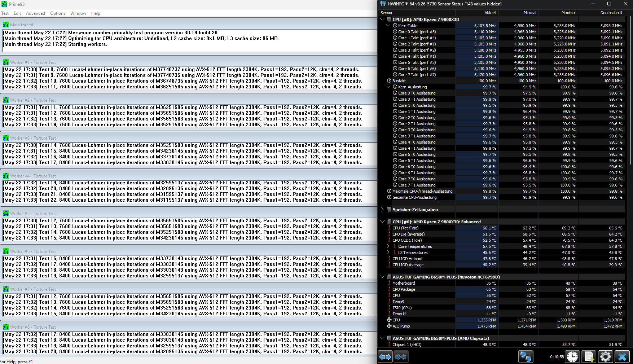Start sensor logging via the sheet-plus icon
This screenshot has width=633, height=364.
click(589, 357)
